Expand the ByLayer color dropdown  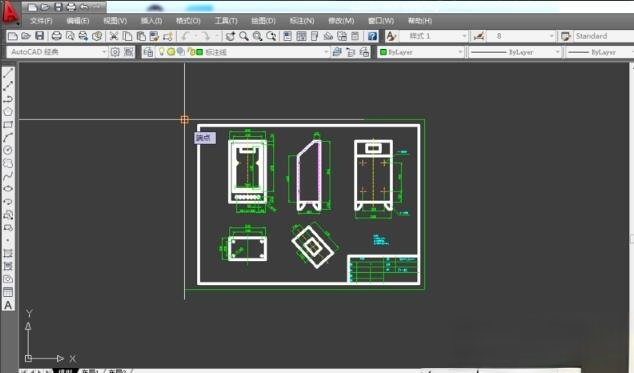pyautogui.click(x=460, y=52)
